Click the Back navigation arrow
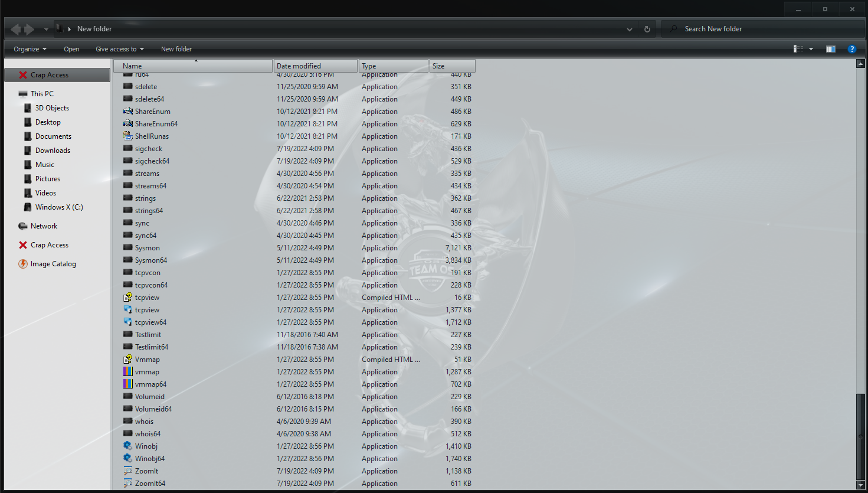The image size is (868, 493). coord(15,29)
